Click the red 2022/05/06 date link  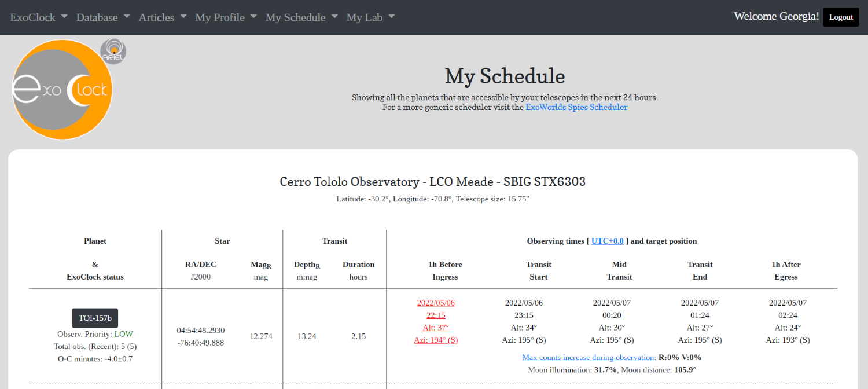[x=436, y=303]
